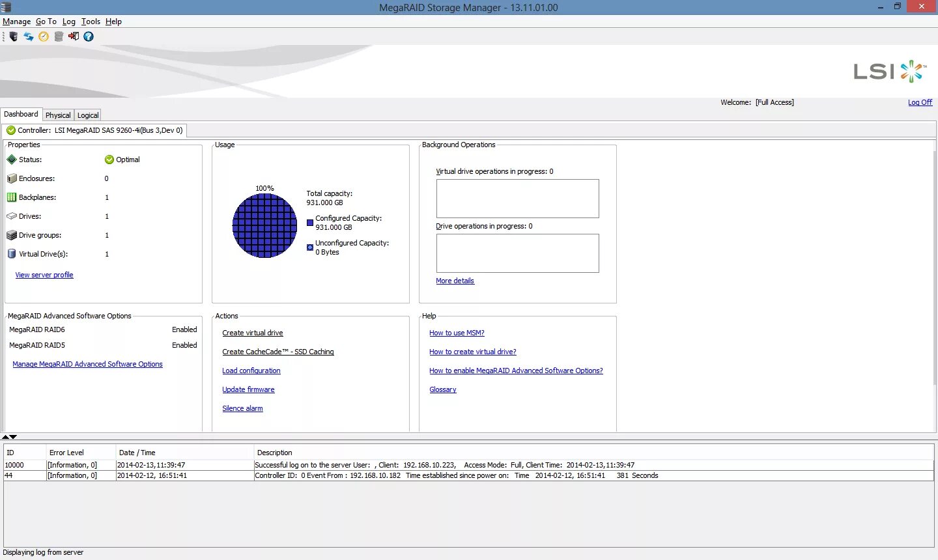Click the MegaRAID app icon in title bar
Viewport: 938px width, 560px height.
pos(6,7)
